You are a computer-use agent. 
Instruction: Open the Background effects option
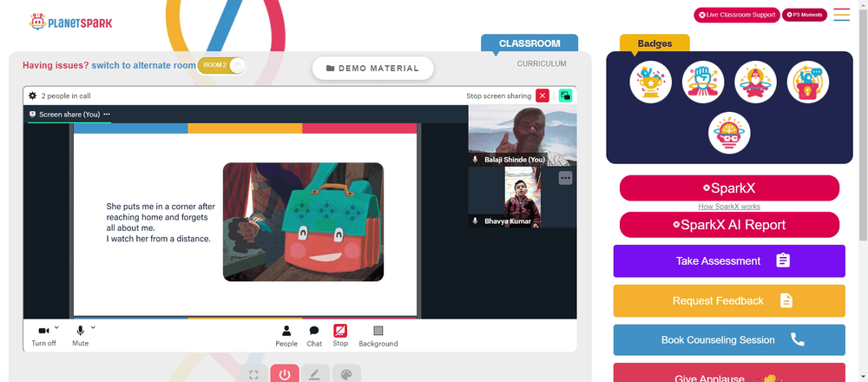click(x=378, y=336)
